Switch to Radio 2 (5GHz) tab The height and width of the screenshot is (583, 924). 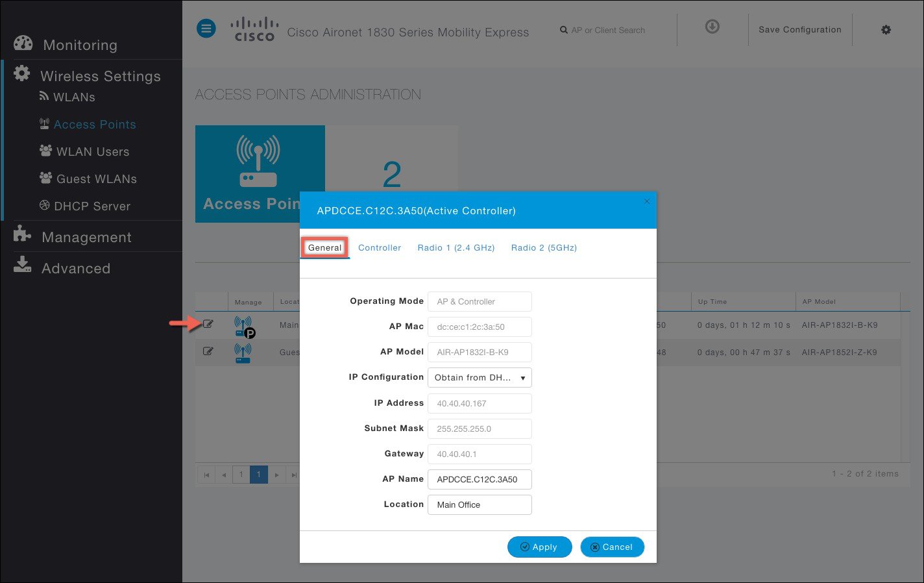pos(544,248)
